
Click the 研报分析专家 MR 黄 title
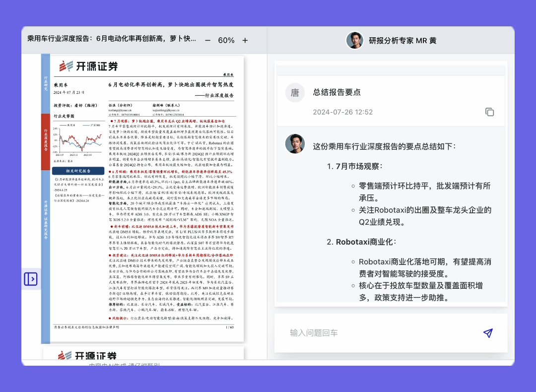402,40
